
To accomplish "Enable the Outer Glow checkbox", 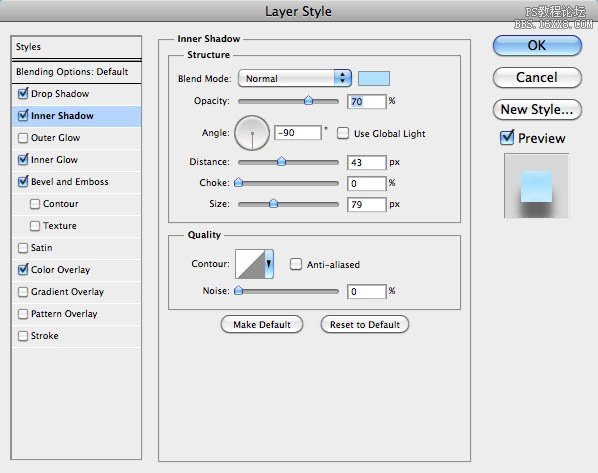I will pyautogui.click(x=23, y=138).
